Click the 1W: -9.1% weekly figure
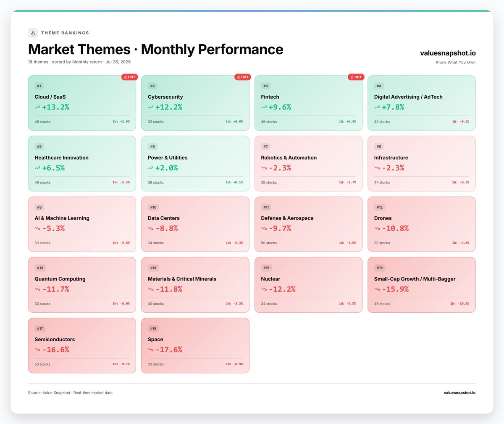Viewport: 504px width, 424px height. [x=121, y=364]
